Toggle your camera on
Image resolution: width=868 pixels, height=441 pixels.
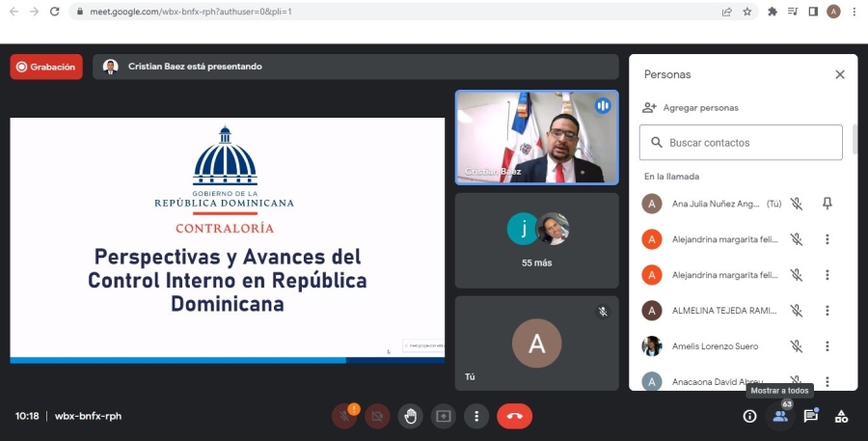click(x=377, y=416)
